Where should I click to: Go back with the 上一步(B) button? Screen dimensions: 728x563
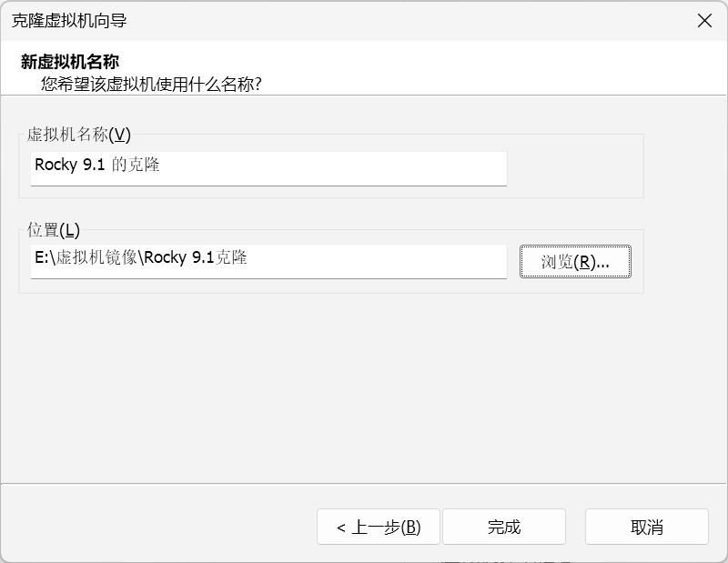[378, 527]
